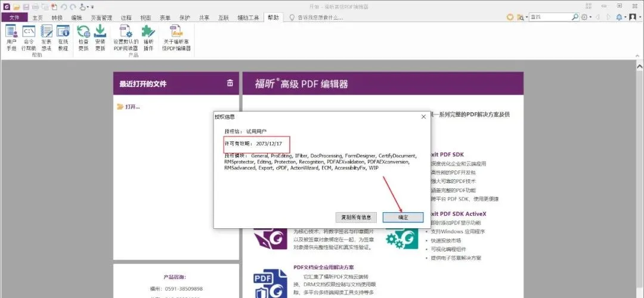Click the folder search icon
Image resolution: width=644 pixels, height=298 pixels.
pyautogui.click(x=521, y=17)
